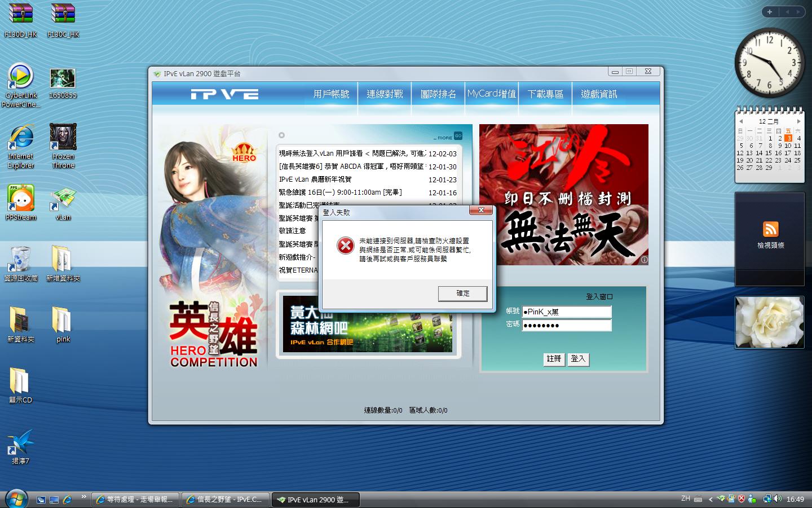This screenshot has height=508, width=812.
Task: Click the taskbar clock 16:49
Action: pos(795,500)
